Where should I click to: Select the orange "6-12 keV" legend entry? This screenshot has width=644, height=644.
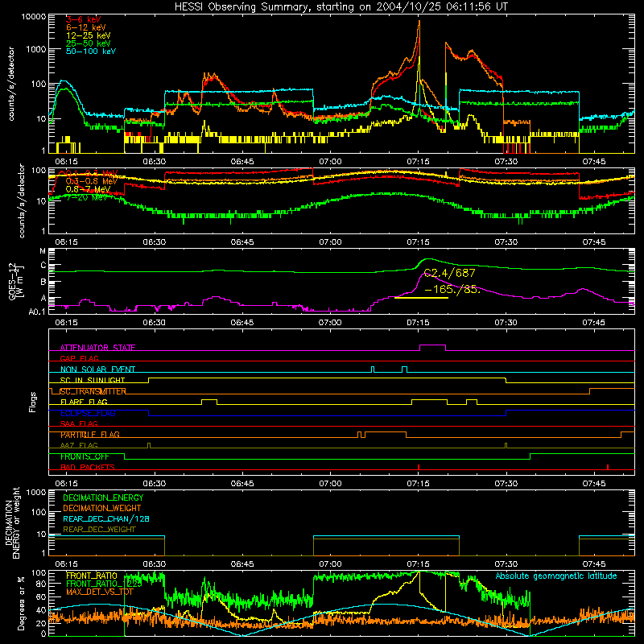click(86, 27)
